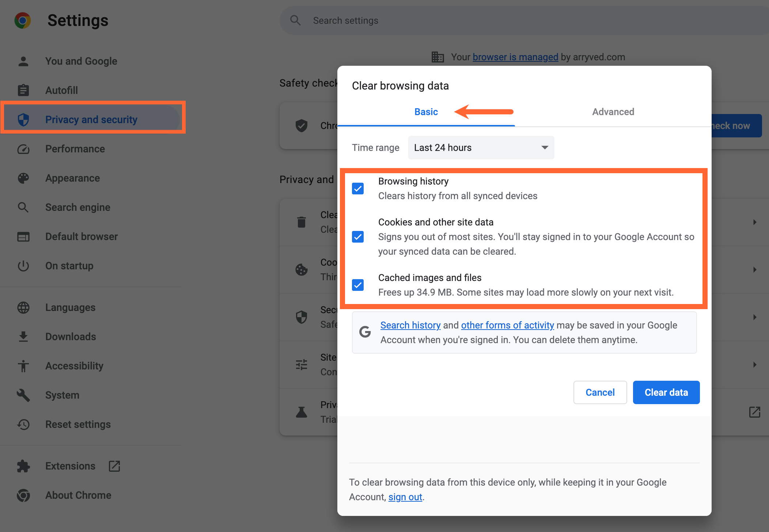
Task: Click the Reset settings history icon
Action: 23,425
